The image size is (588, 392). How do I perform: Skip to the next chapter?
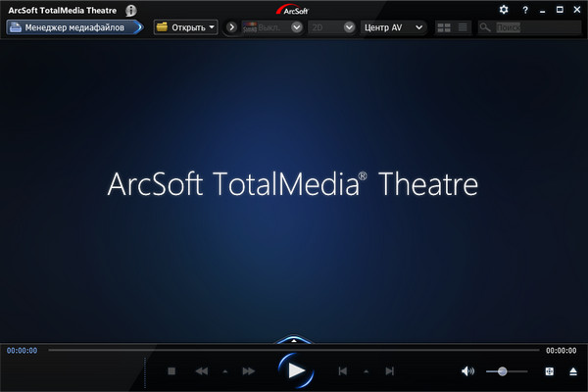(x=390, y=371)
